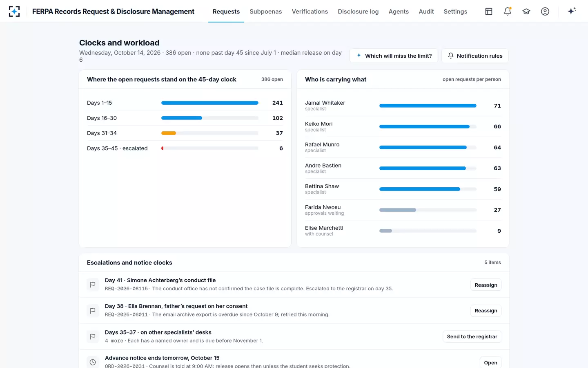The height and width of the screenshot is (368, 588).
Task: Switch to the Requests tab
Action: tap(226, 11)
